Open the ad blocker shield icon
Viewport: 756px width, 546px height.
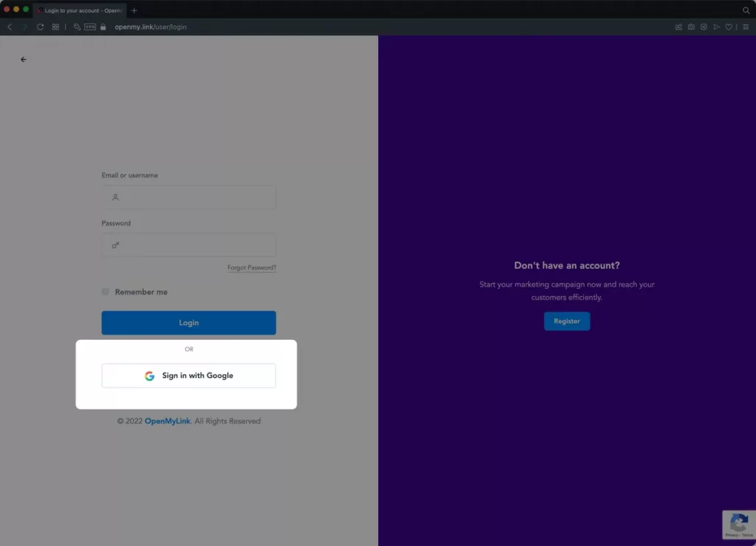[704, 27]
